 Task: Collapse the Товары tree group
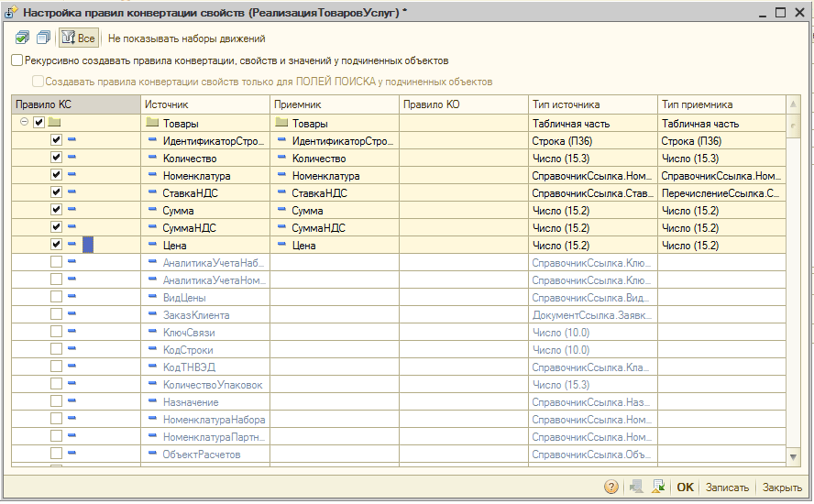click(x=24, y=122)
